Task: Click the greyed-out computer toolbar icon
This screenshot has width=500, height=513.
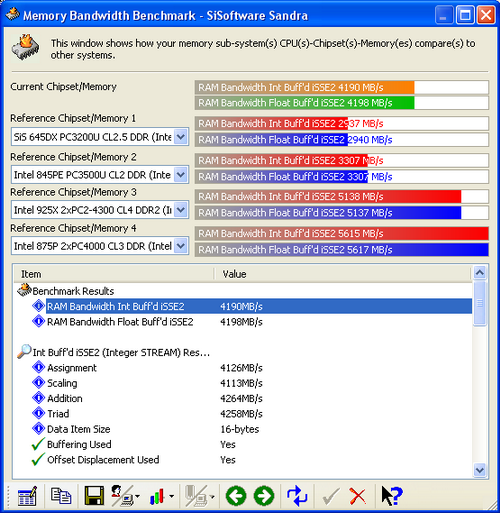Action: 197,496
